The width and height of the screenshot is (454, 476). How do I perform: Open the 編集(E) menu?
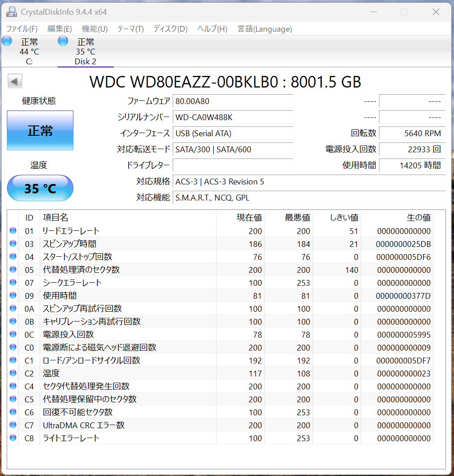click(59, 29)
